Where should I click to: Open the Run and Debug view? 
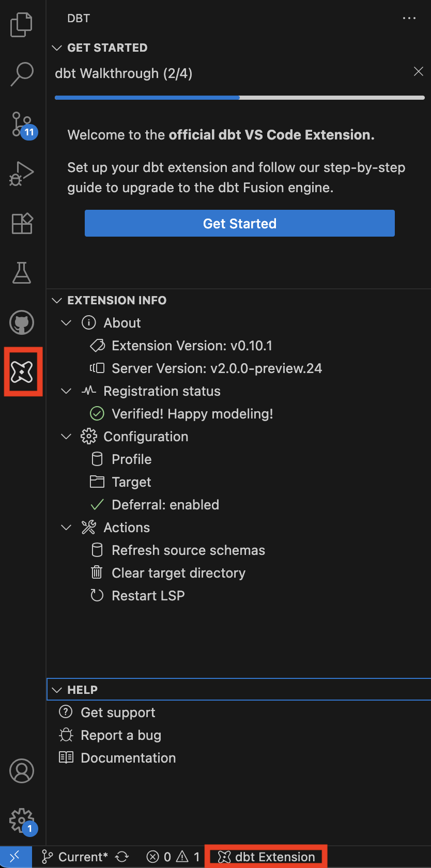[22, 174]
